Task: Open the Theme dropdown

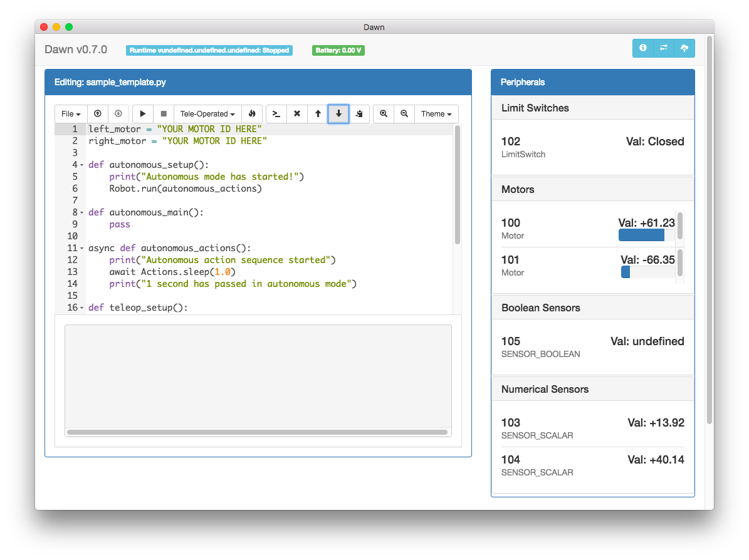Action: [x=436, y=114]
